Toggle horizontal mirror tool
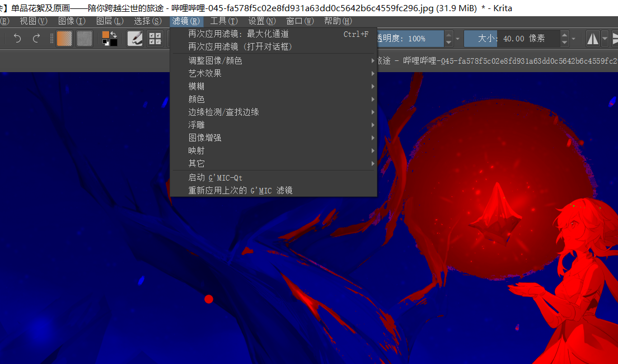This screenshot has width=618, height=364. tap(592, 39)
